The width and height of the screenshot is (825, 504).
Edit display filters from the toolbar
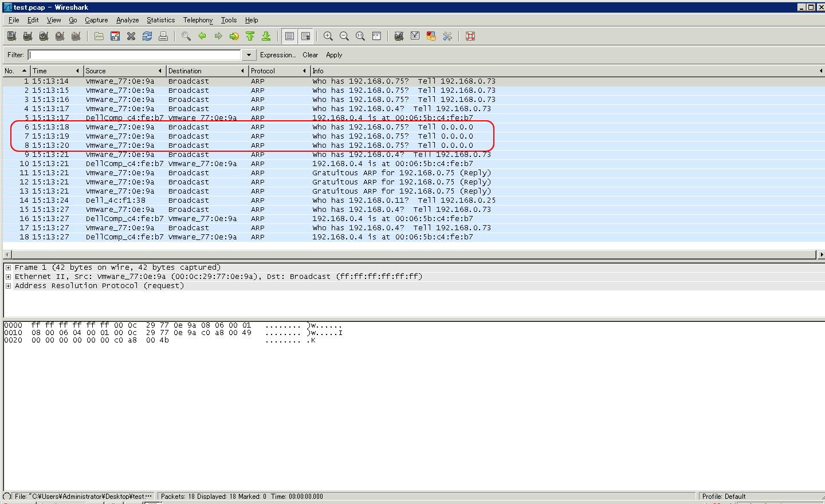[415, 36]
